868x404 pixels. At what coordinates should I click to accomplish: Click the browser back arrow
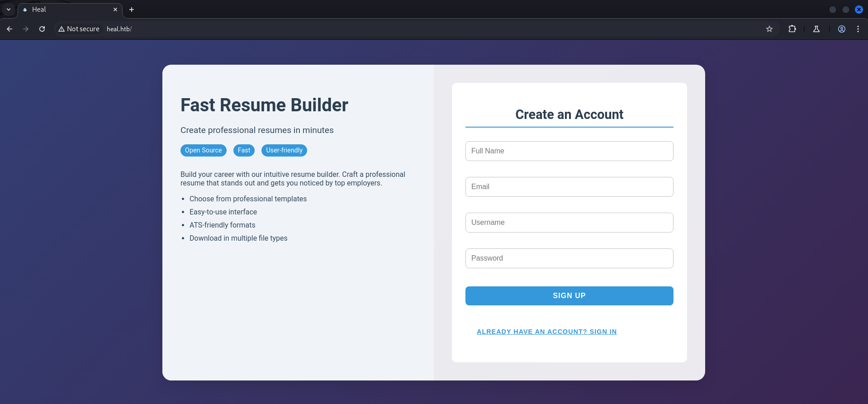point(9,29)
